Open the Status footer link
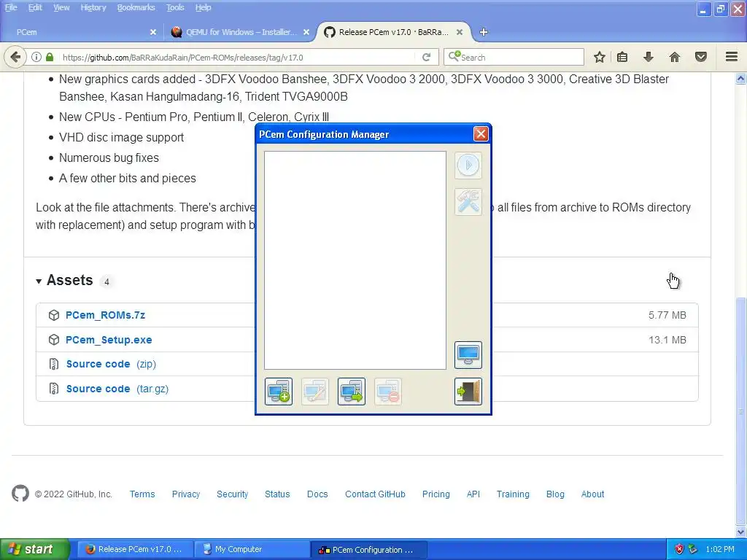747x560 pixels. pyautogui.click(x=277, y=494)
